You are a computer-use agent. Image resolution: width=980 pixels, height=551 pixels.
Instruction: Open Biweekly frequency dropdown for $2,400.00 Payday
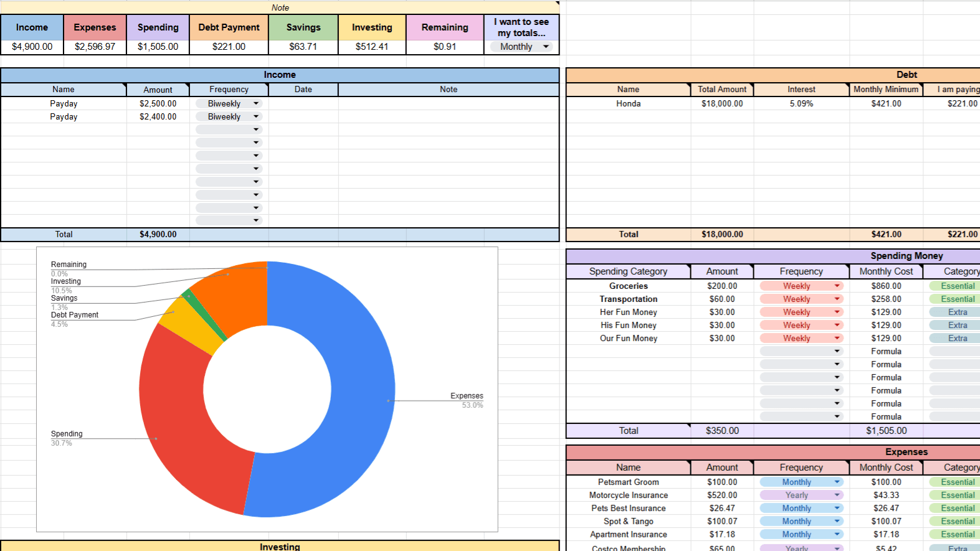click(x=229, y=117)
